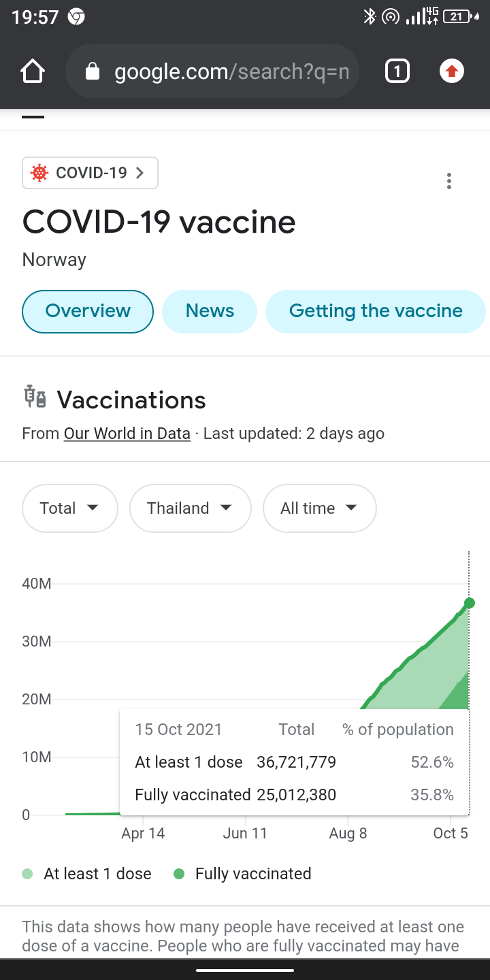Tap the lock icon in address bar
Image resolution: width=490 pixels, height=980 pixels.
(x=93, y=71)
